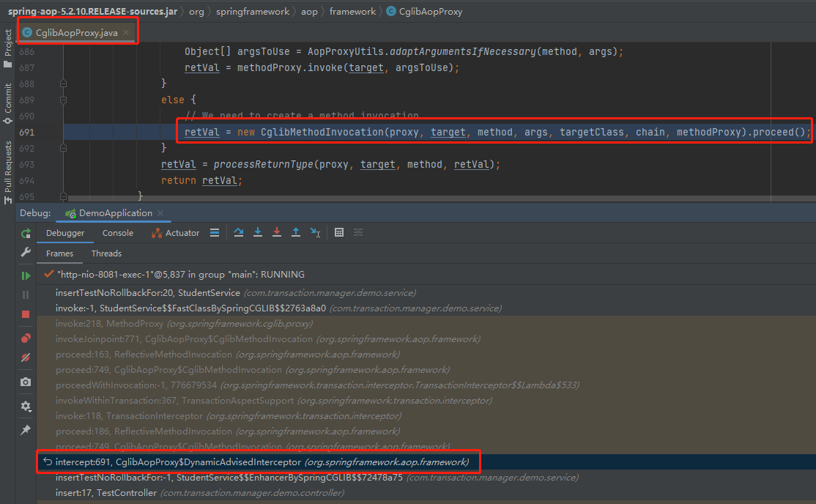Close the DemoApplication debug tab

[160, 213]
